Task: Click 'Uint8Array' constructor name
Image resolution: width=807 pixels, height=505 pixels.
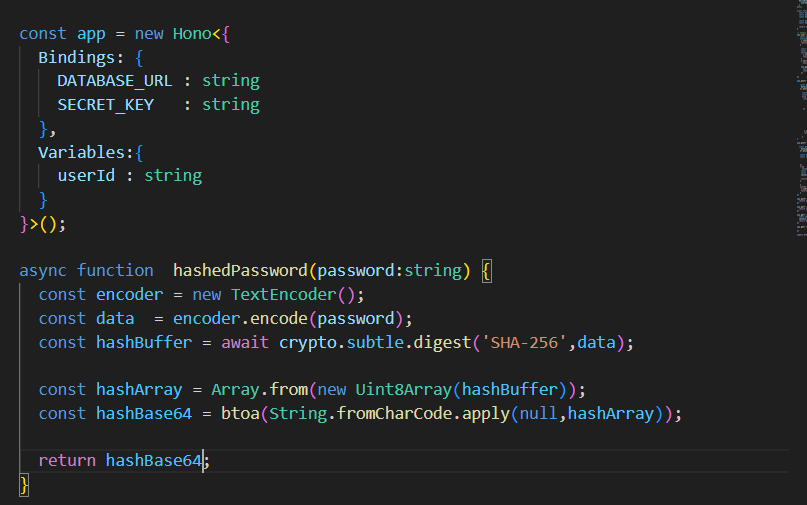Action: (x=404, y=390)
